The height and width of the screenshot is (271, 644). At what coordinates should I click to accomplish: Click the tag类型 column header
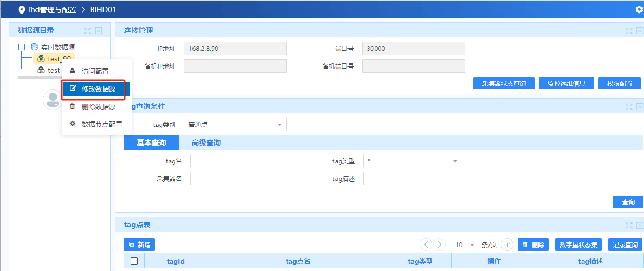pyautogui.click(x=420, y=262)
